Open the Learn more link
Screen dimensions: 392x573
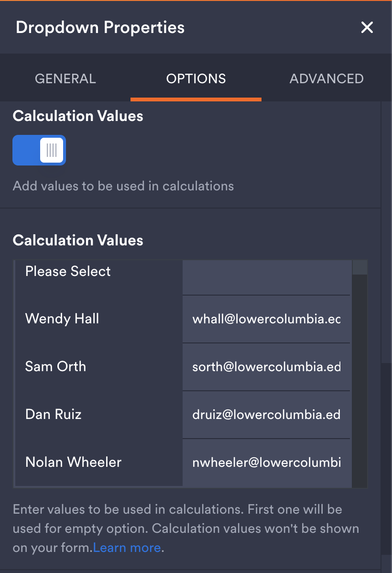click(126, 547)
